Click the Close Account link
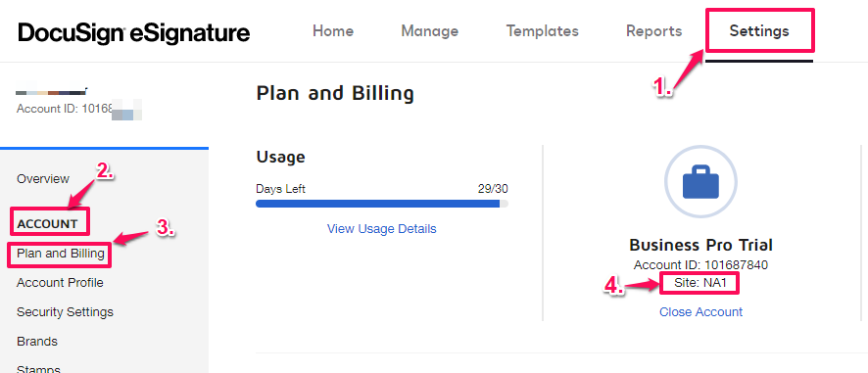 coord(700,312)
